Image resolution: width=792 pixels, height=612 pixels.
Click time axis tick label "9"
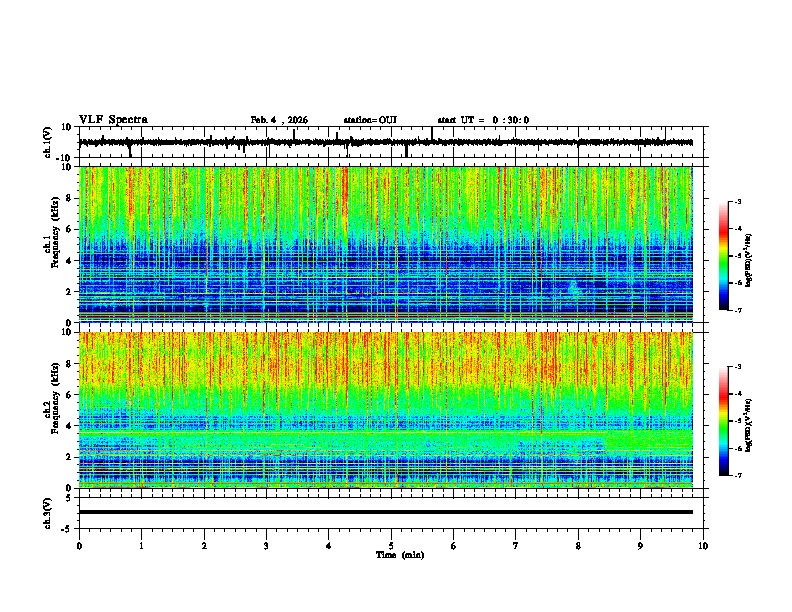(640, 546)
